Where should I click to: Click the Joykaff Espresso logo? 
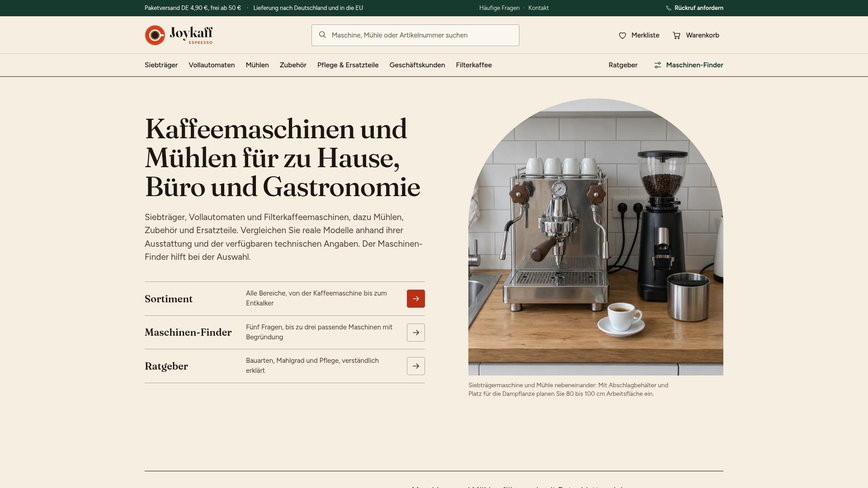179,35
